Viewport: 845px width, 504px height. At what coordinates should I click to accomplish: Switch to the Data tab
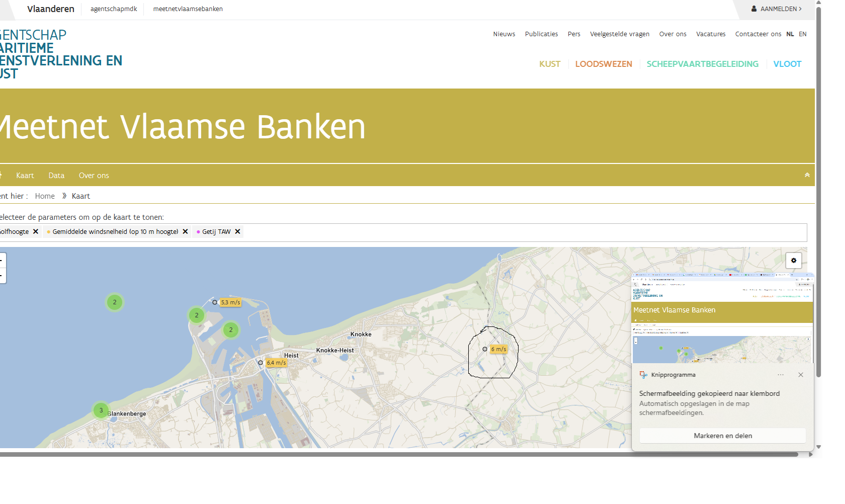(x=56, y=176)
